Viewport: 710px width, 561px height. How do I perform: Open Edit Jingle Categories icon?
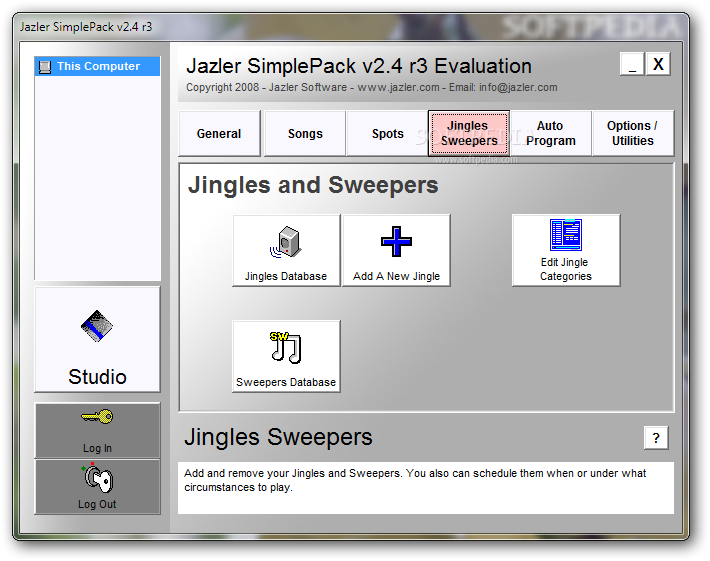tap(566, 235)
